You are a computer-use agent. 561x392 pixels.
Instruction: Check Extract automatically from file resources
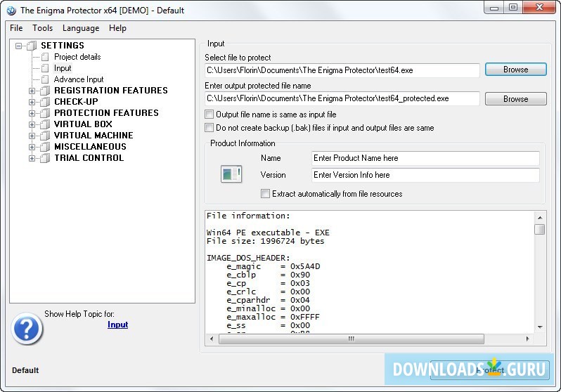click(265, 194)
